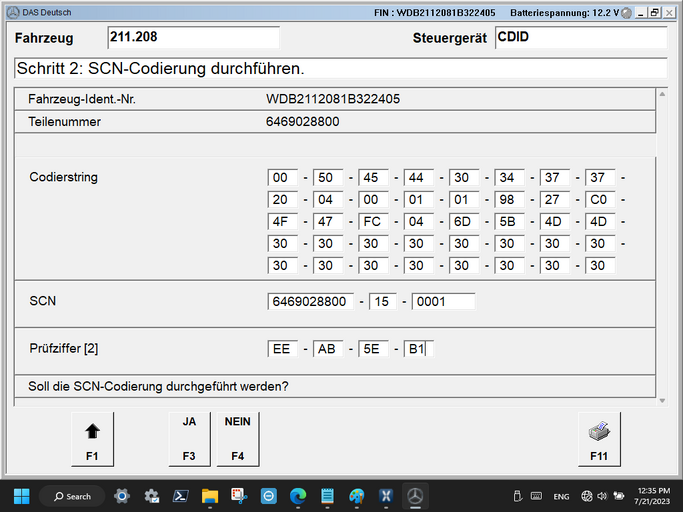Click the scrollbar down arrow

(x=662, y=400)
